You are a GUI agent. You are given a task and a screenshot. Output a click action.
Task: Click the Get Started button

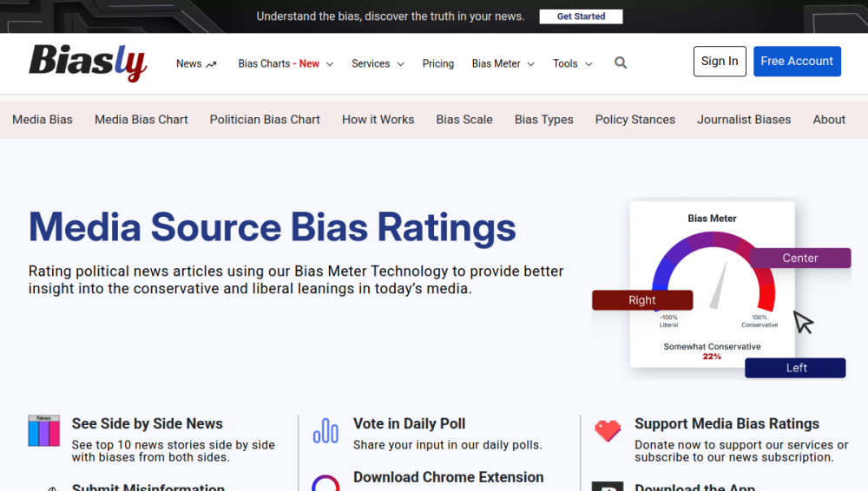(581, 16)
